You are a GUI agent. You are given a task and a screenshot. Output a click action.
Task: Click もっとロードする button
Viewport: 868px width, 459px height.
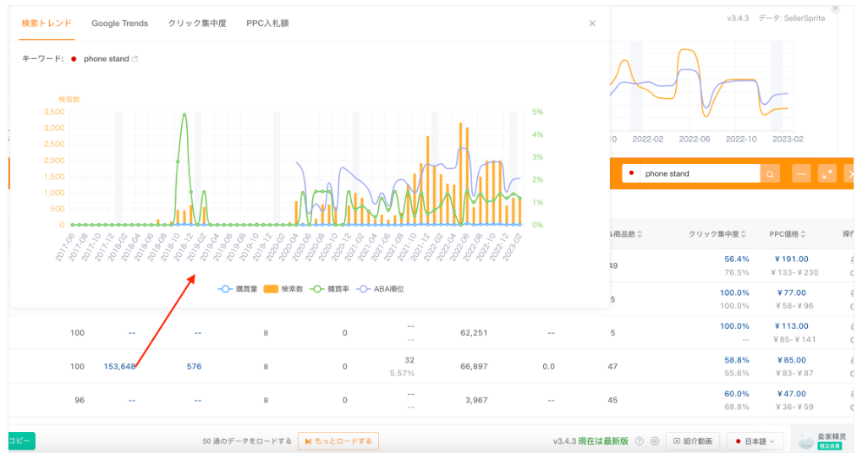tap(338, 441)
